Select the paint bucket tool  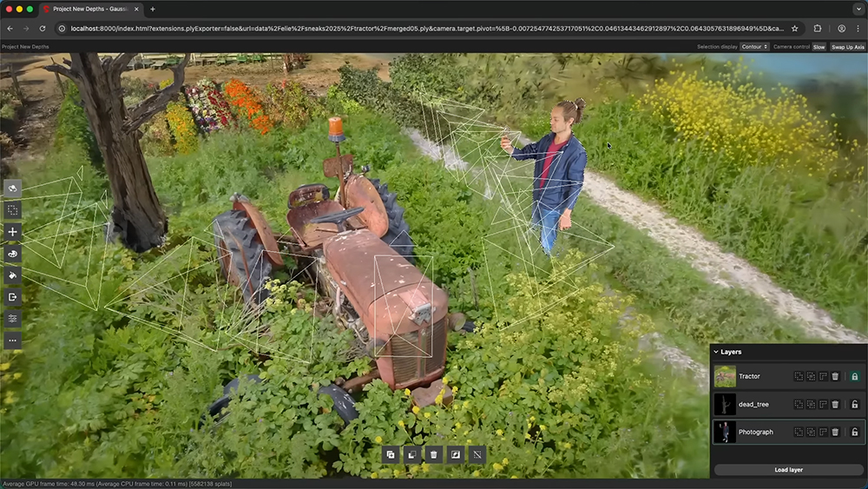coord(13,275)
